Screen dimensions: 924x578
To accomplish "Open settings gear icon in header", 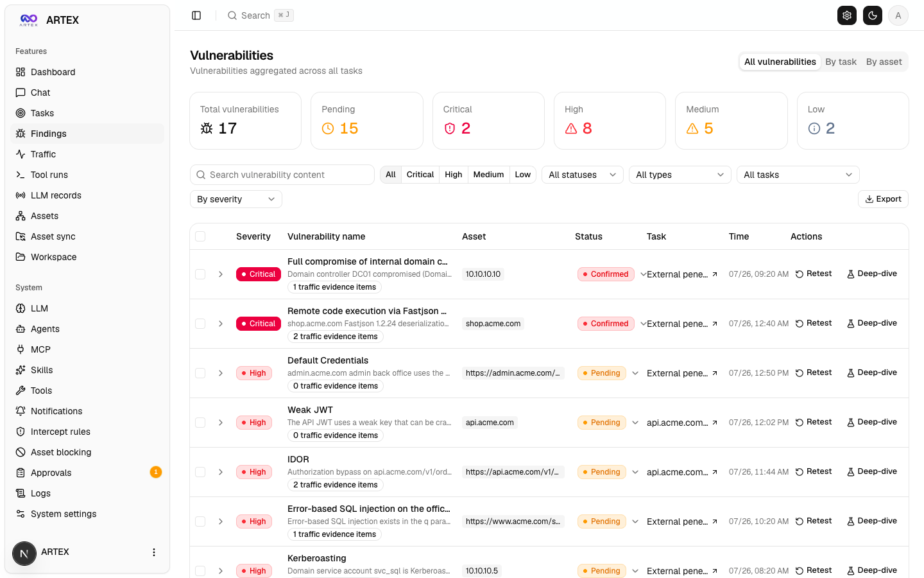I will coord(847,15).
